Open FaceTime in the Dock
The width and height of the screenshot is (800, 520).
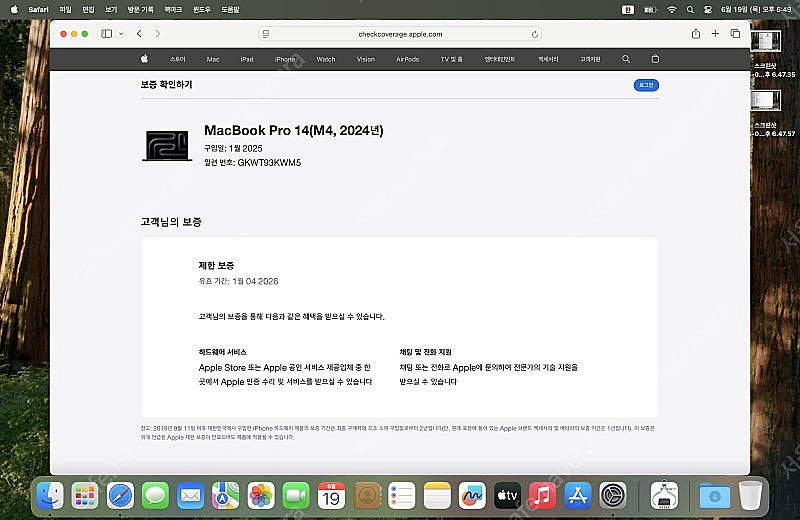(x=296, y=496)
